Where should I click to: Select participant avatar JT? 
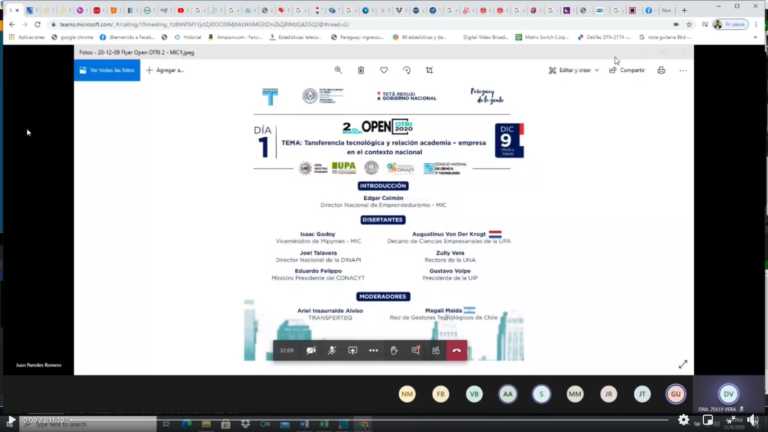(642, 394)
